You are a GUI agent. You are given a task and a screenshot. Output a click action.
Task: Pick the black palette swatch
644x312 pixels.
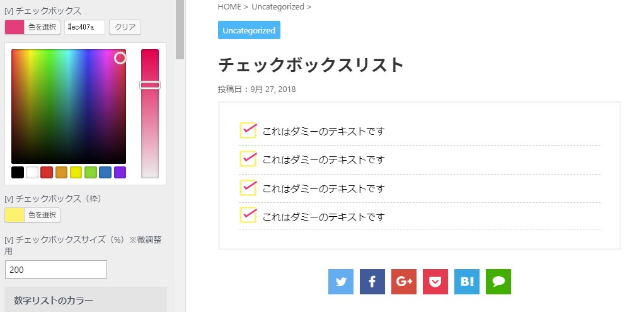(x=18, y=173)
